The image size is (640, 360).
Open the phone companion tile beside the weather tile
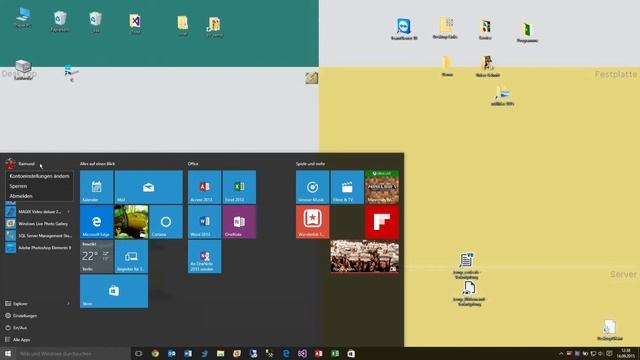pyautogui.click(x=131, y=256)
